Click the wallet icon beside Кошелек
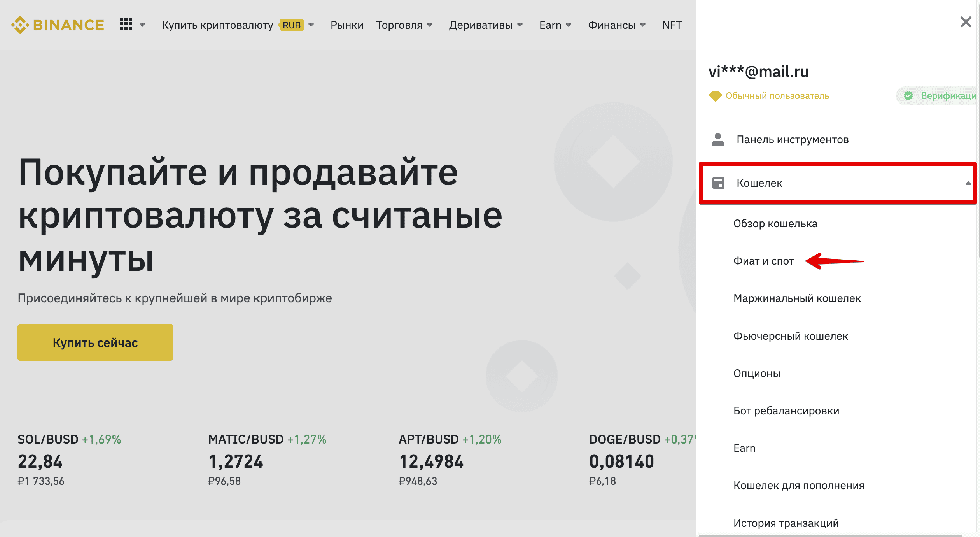The height and width of the screenshot is (537, 980). coord(717,183)
